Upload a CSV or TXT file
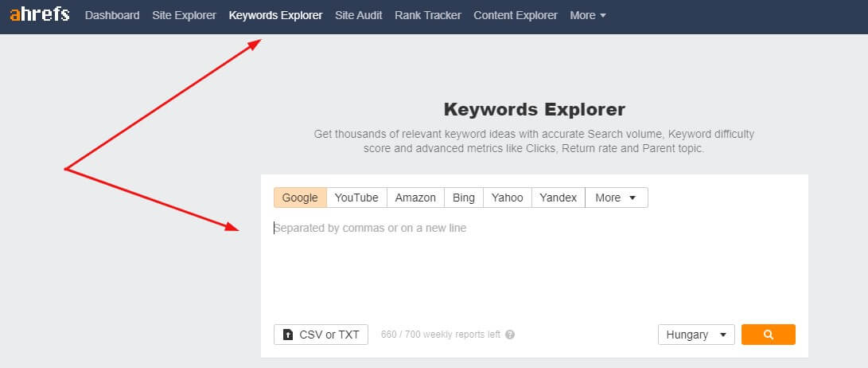Viewport: 868px width, 368px height. click(321, 335)
